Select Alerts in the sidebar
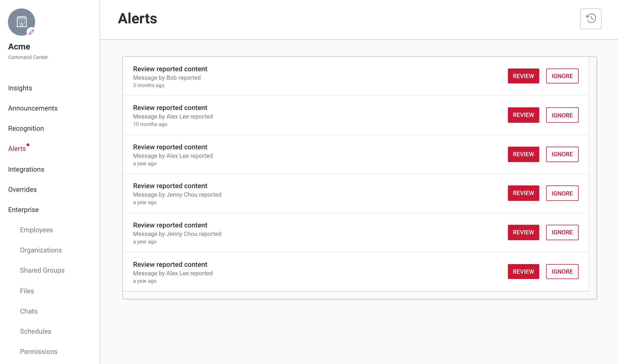Screen dimensions: 618x364 (17, 149)
